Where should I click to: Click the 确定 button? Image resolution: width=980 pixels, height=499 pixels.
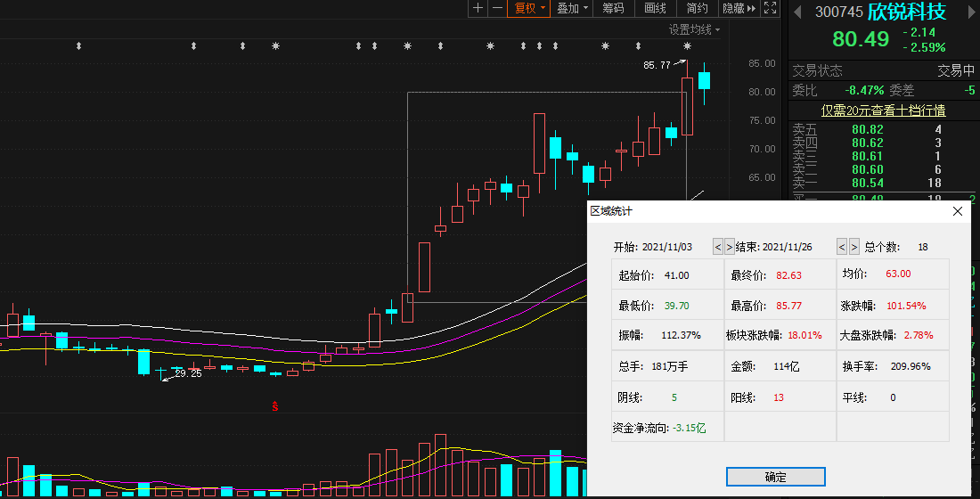[775, 477]
